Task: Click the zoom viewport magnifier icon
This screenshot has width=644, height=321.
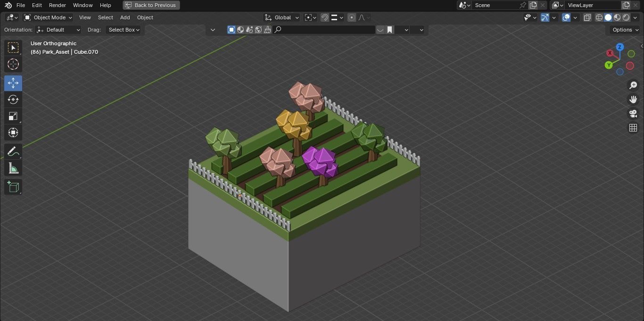Action: (x=633, y=85)
